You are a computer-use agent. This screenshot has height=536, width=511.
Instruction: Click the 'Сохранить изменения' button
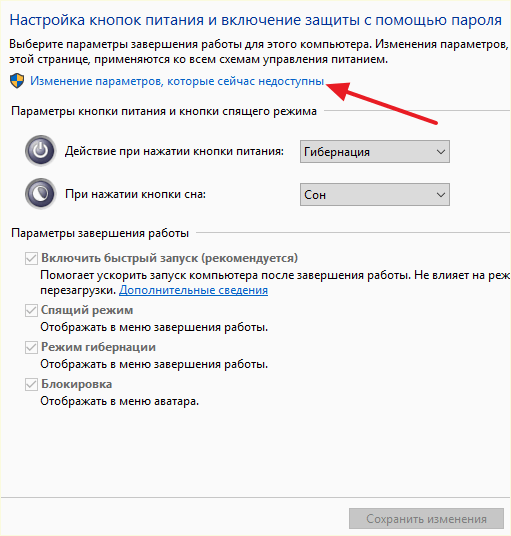pos(426,519)
